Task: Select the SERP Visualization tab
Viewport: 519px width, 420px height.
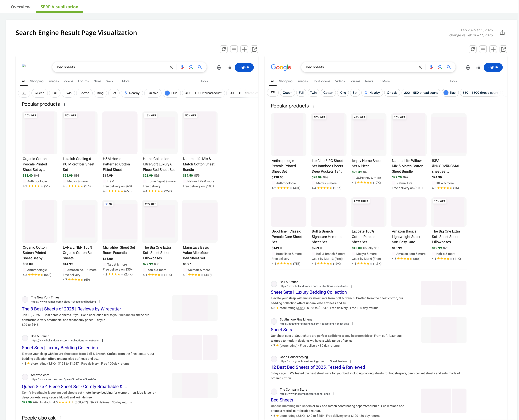Action: (60, 7)
